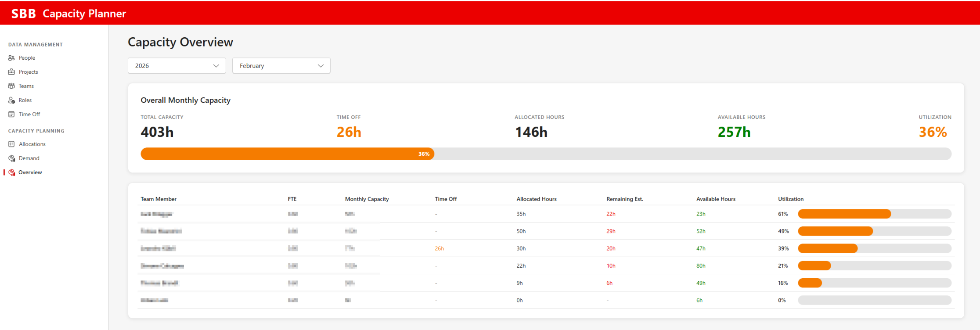Click the 0h allocated hours cell
This screenshot has height=330, width=980.
click(520, 301)
